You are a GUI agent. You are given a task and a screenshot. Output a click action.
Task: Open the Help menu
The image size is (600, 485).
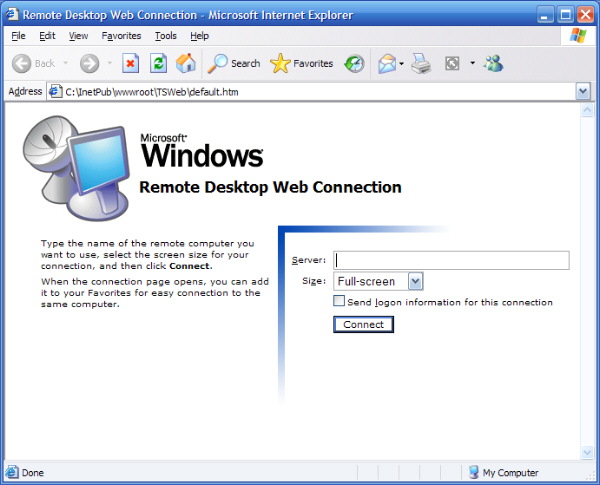(199, 36)
